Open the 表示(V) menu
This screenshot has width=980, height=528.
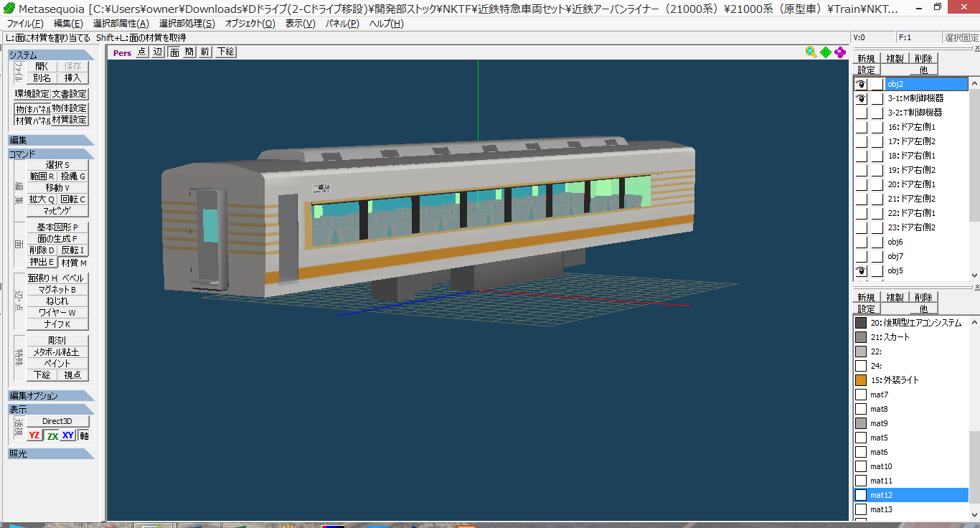pyautogui.click(x=300, y=24)
